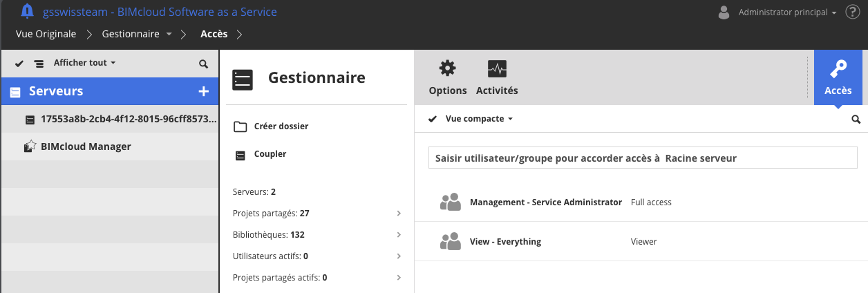Click the BIMcloud Manager star icon
868x293 pixels.
[30, 146]
